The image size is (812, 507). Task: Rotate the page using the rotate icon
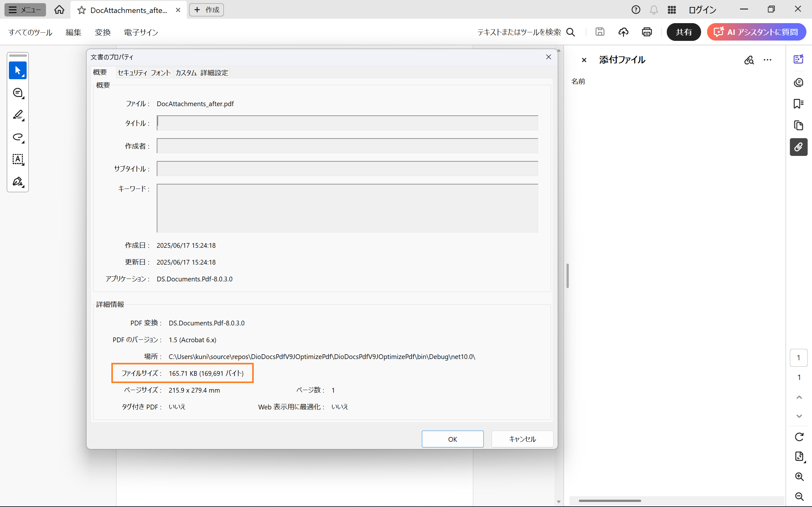click(x=799, y=437)
